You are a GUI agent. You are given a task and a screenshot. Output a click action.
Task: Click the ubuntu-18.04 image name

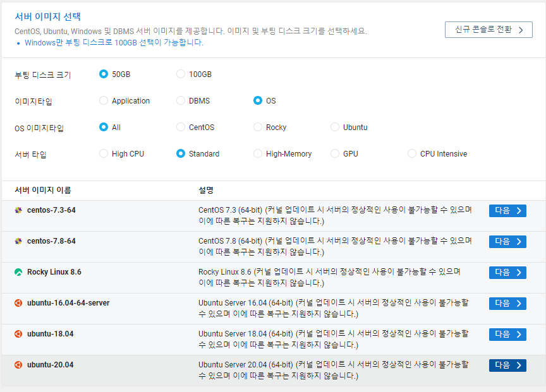[50, 334]
